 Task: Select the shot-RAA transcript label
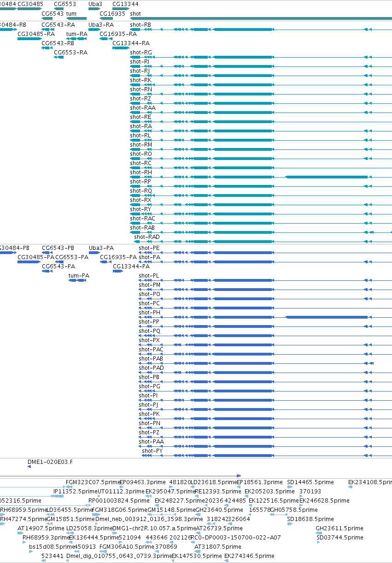(143, 108)
